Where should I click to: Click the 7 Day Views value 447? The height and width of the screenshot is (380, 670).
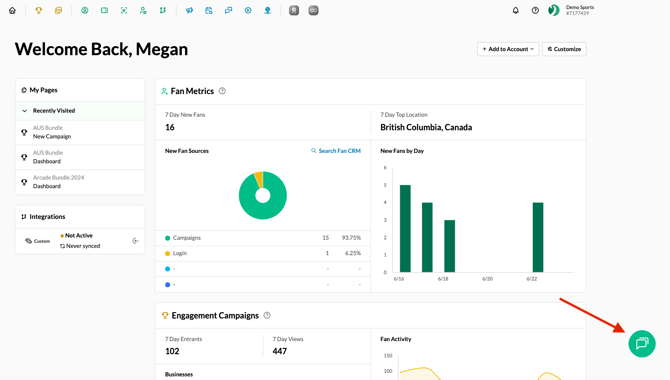[x=279, y=351]
